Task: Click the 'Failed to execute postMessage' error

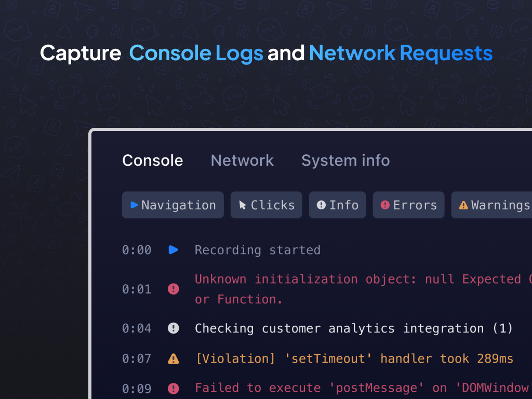Action: point(361,388)
